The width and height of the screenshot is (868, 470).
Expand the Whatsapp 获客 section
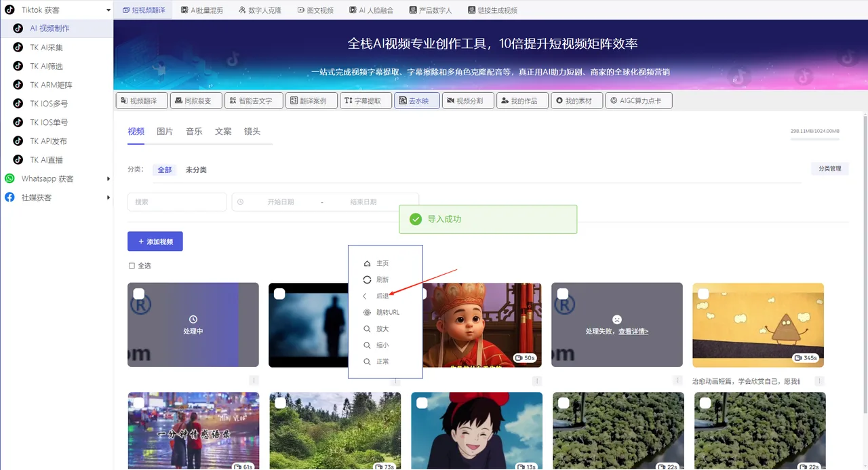click(x=58, y=178)
